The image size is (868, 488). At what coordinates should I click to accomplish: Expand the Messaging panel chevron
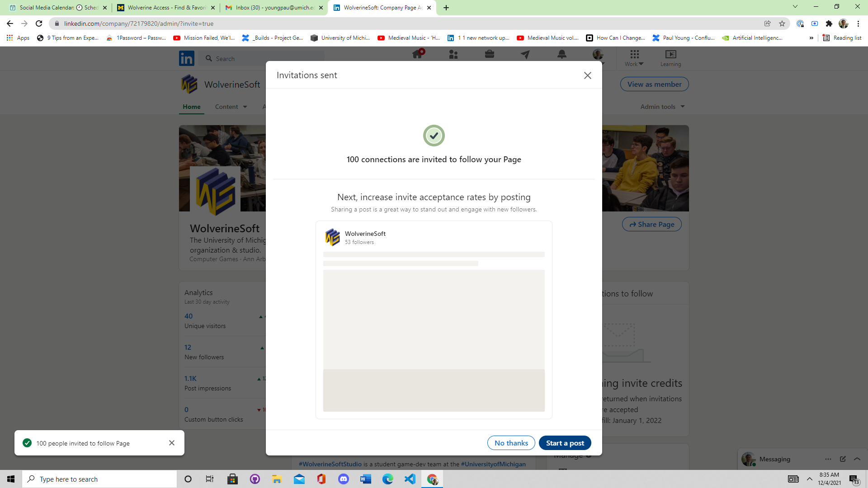click(x=857, y=459)
